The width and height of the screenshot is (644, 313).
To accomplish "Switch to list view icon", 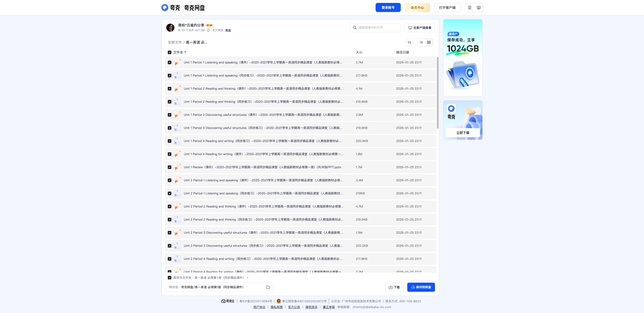I will [421, 42].
